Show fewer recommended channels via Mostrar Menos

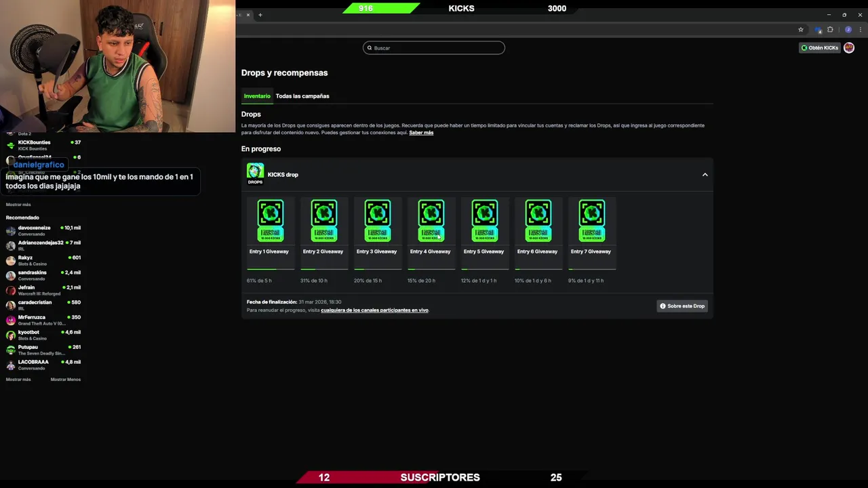coord(66,380)
